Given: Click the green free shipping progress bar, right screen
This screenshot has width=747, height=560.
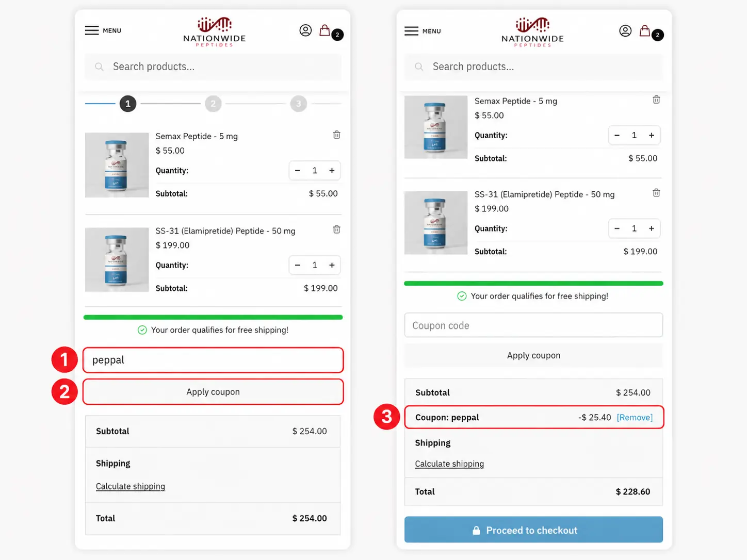Looking at the screenshot, I should pos(533,283).
